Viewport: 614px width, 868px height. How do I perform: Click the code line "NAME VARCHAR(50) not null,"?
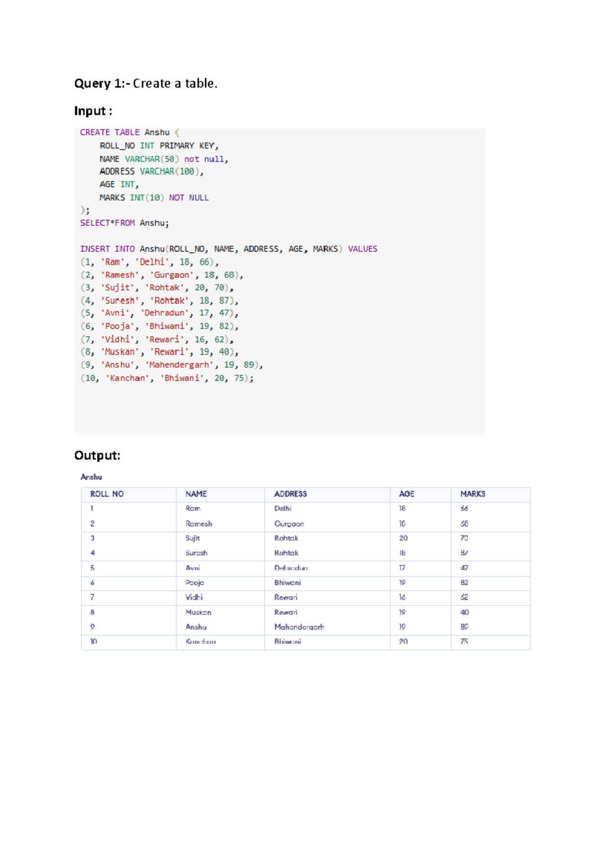[164, 159]
